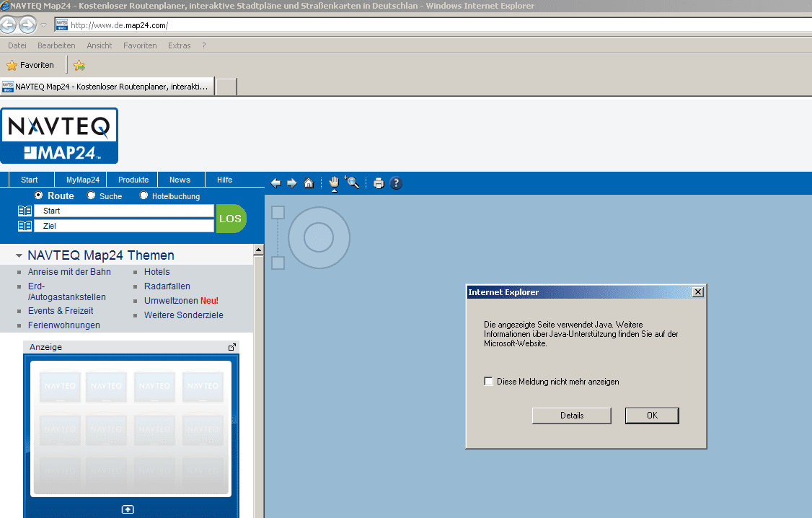This screenshot has height=518, width=812.
Task: Open the Anzeige popout icon
Action: point(232,347)
